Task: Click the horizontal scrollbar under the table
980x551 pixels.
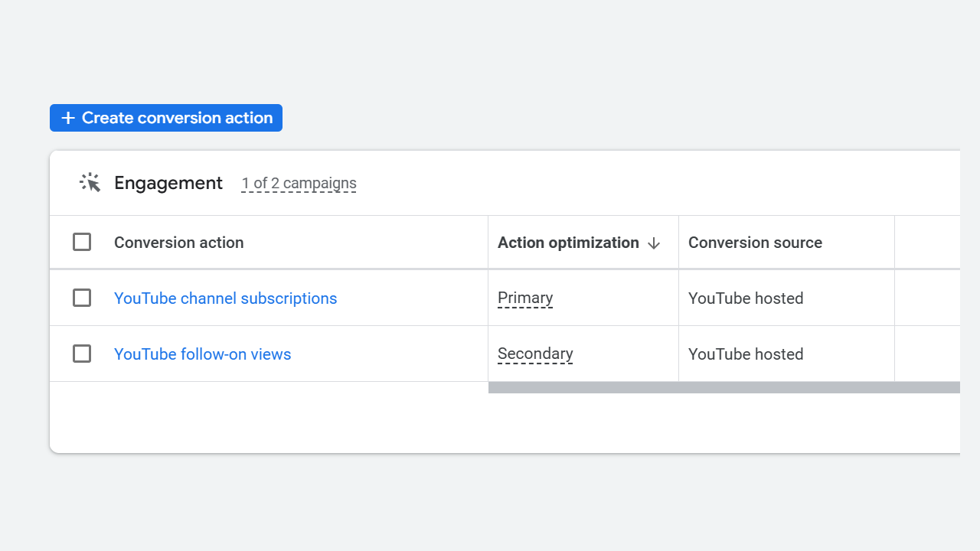Action: coord(724,388)
